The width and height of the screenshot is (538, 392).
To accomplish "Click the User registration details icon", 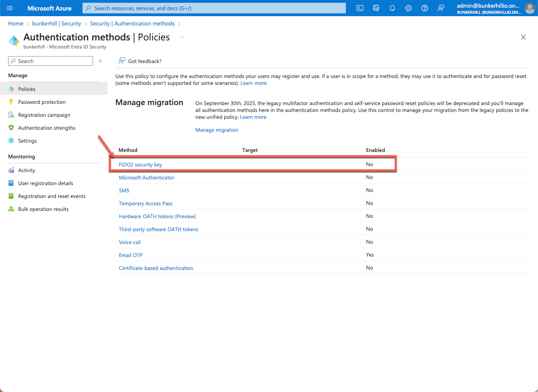I will point(11,183).
